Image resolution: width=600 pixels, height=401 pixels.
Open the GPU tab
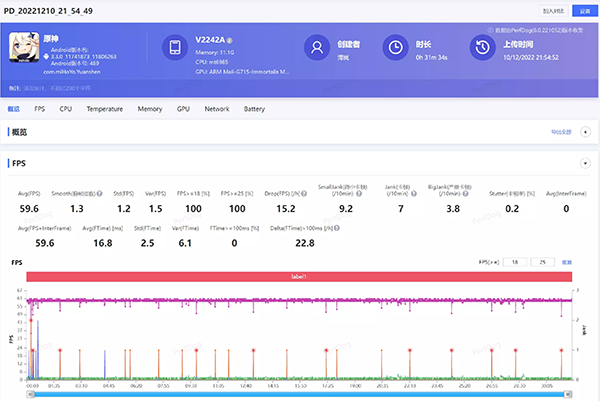coord(183,108)
